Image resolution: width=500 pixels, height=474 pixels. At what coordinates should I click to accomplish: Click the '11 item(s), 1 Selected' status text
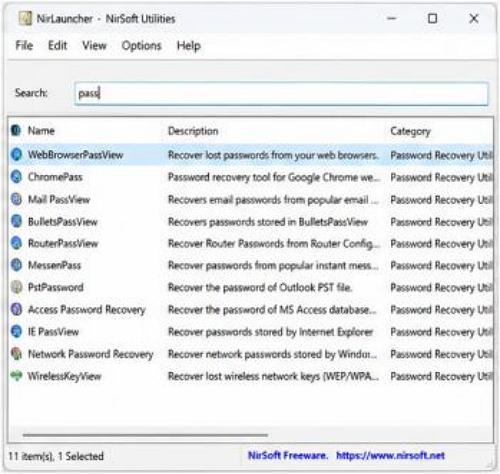(56, 456)
